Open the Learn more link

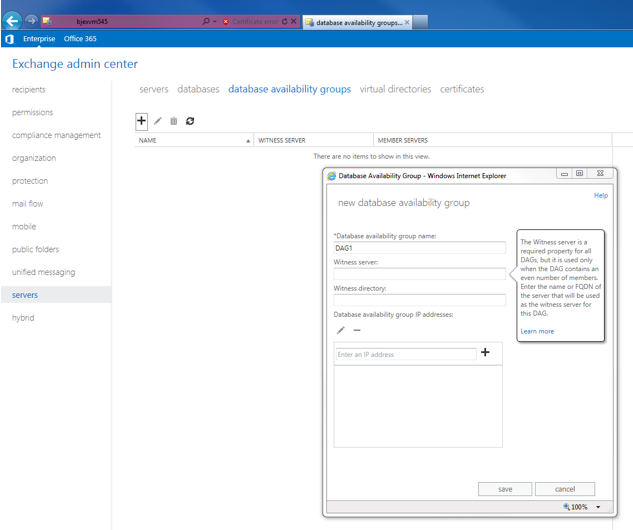[x=537, y=331]
